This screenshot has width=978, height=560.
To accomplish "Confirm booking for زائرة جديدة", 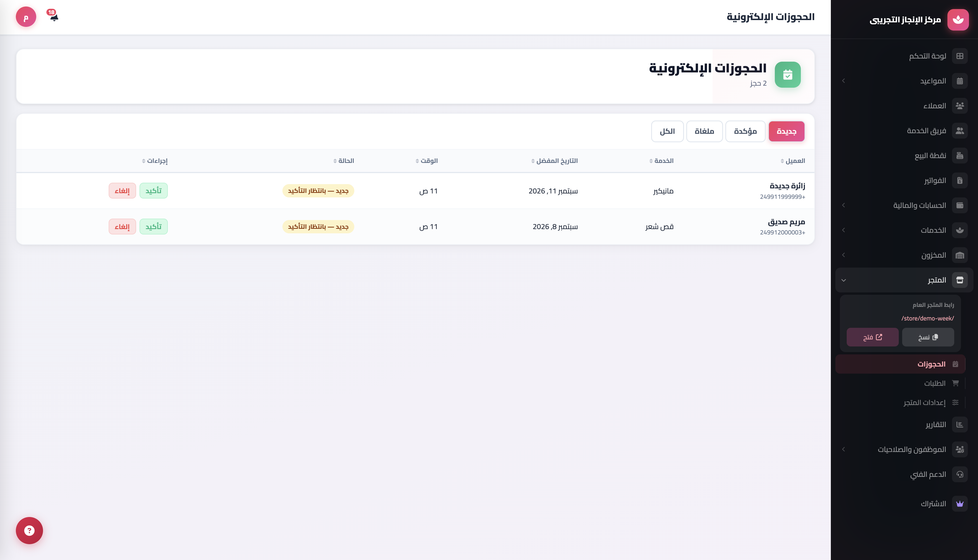I will pos(153,191).
